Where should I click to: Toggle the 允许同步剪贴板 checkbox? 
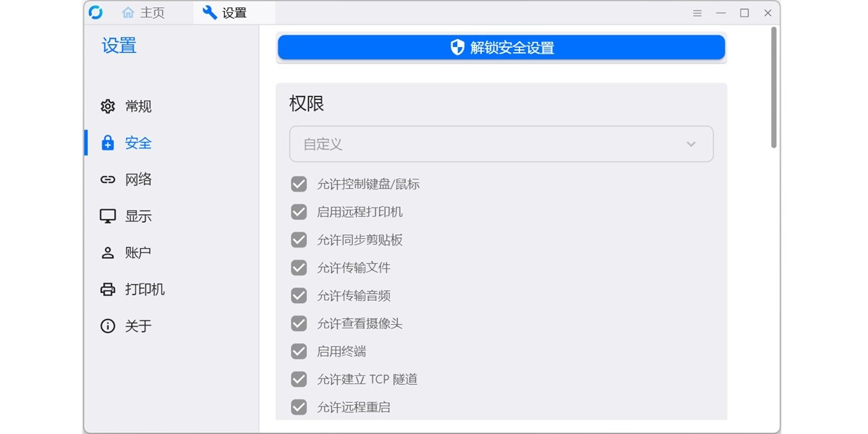click(x=299, y=239)
